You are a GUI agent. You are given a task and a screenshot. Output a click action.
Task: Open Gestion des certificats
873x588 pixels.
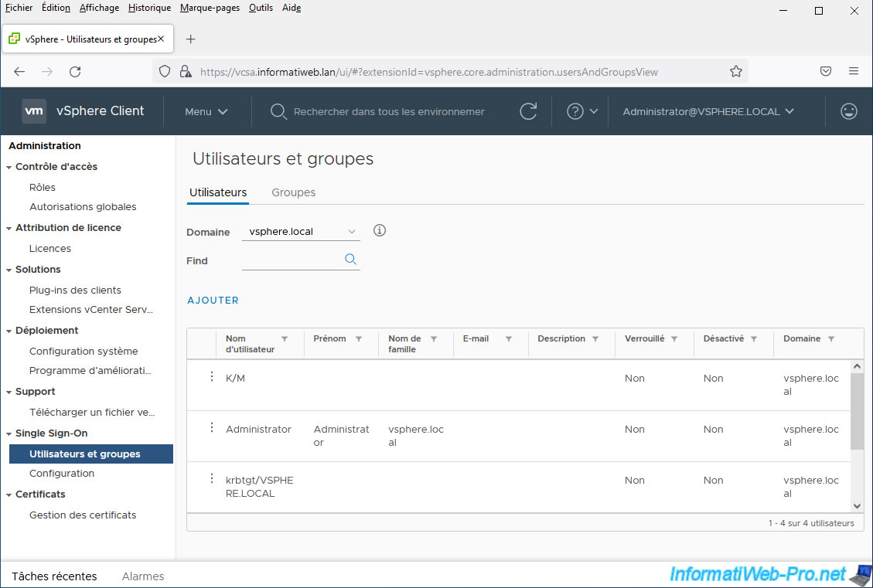click(83, 515)
